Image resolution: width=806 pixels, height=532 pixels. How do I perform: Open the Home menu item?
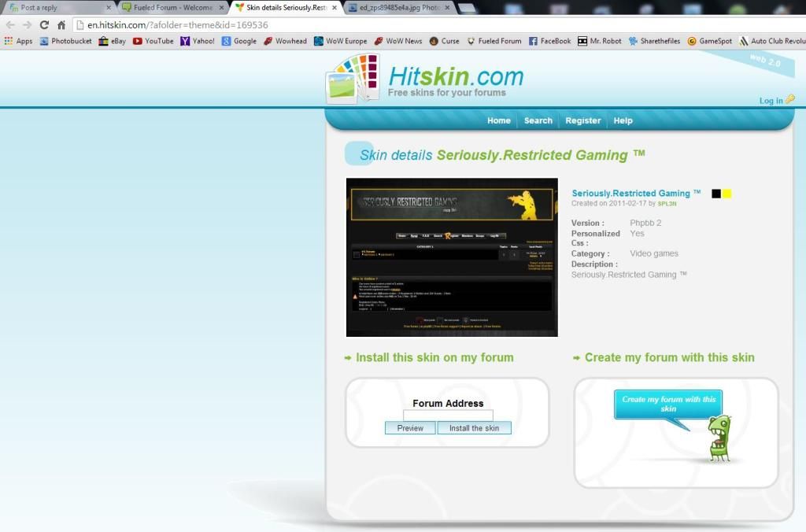click(x=498, y=120)
